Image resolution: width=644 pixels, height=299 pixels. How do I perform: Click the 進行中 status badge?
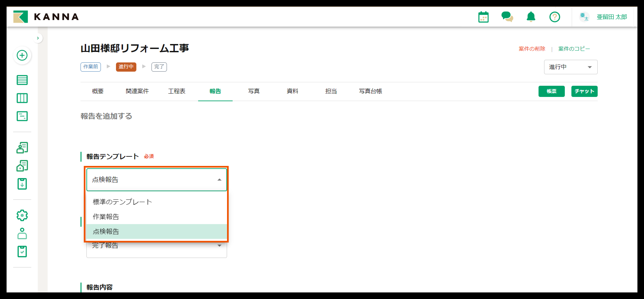pyautogui.click(x=126, y=67)
